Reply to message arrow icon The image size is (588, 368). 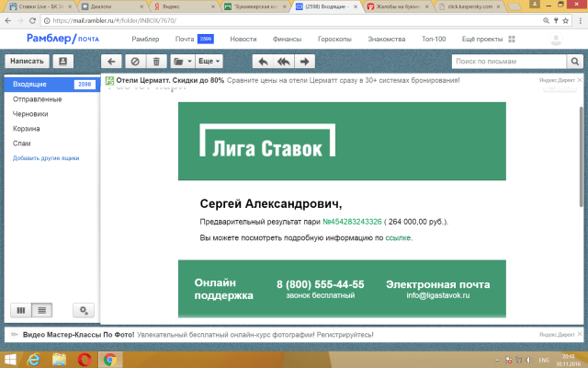(263, 62)
